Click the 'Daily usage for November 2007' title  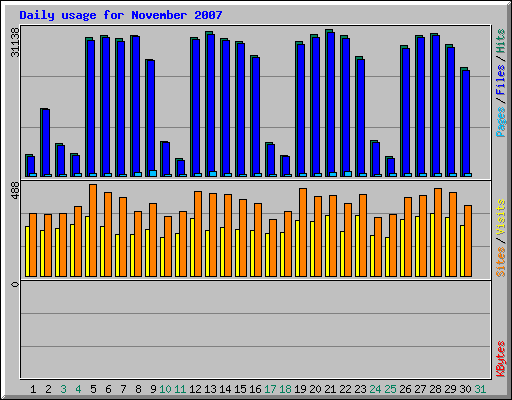pyautogui.click(x=121, y=15)
